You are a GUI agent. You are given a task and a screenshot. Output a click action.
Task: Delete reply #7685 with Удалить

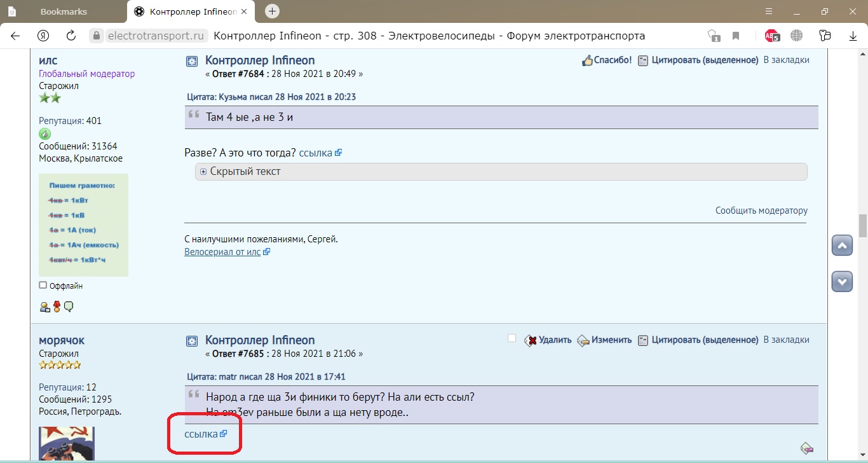(548, 340)
